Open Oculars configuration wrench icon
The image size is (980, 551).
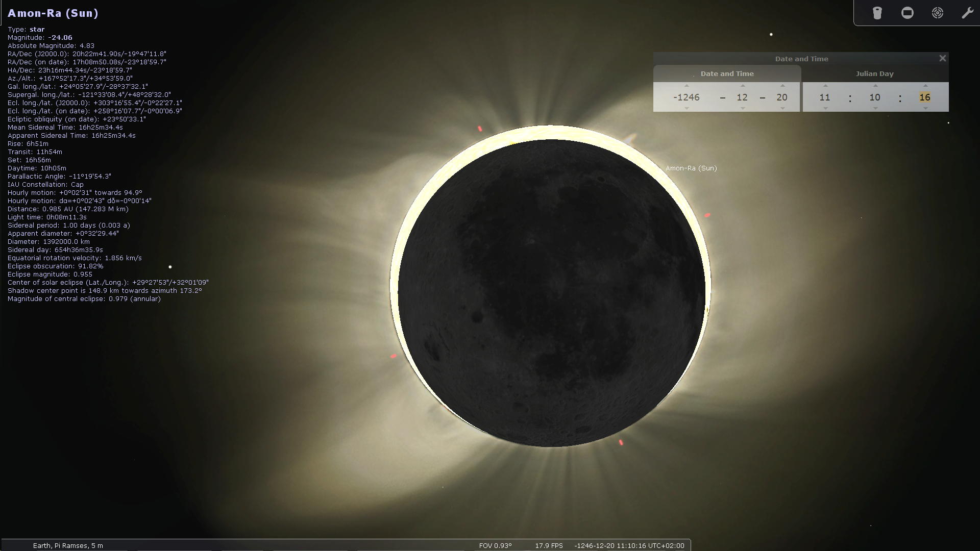click(967, 13)
